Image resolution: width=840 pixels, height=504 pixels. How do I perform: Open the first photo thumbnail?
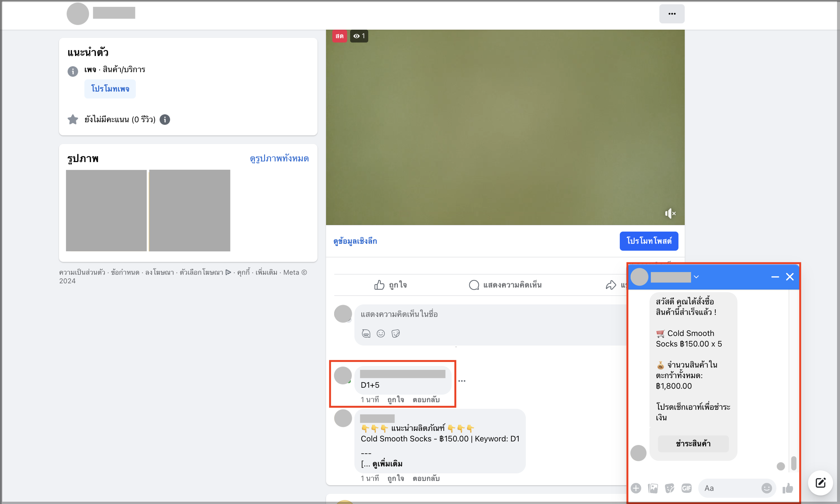click(x=106, y=210)
